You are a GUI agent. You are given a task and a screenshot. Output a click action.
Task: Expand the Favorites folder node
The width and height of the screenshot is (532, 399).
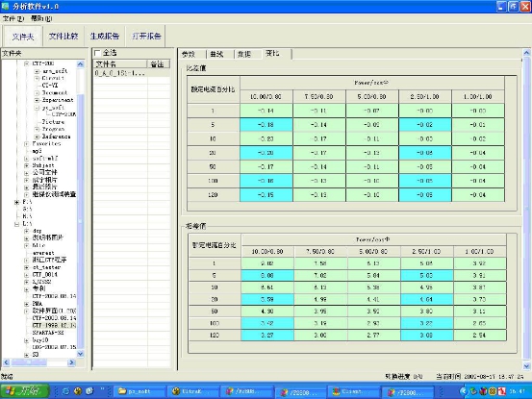[27, 143]
